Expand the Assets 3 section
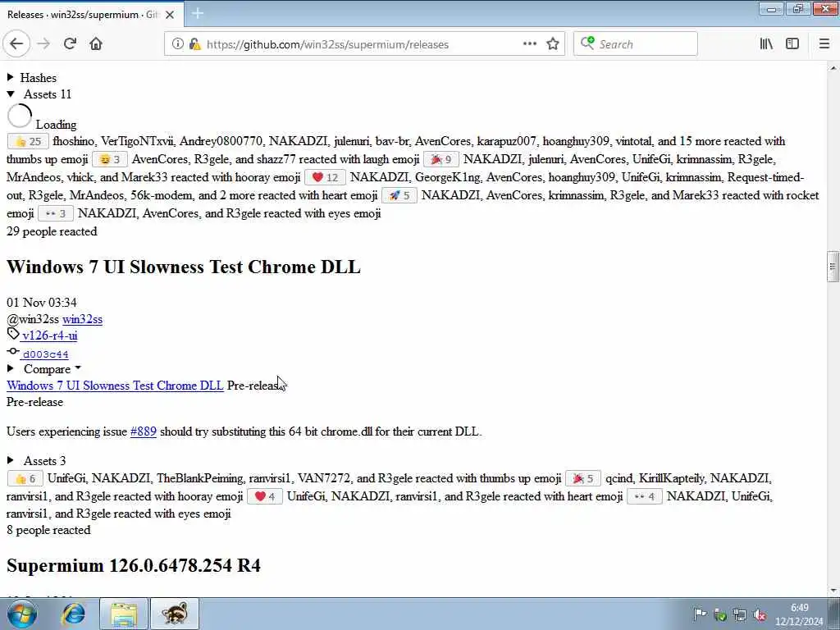Viewport: 840px width, 630px height. coord(36,461)
